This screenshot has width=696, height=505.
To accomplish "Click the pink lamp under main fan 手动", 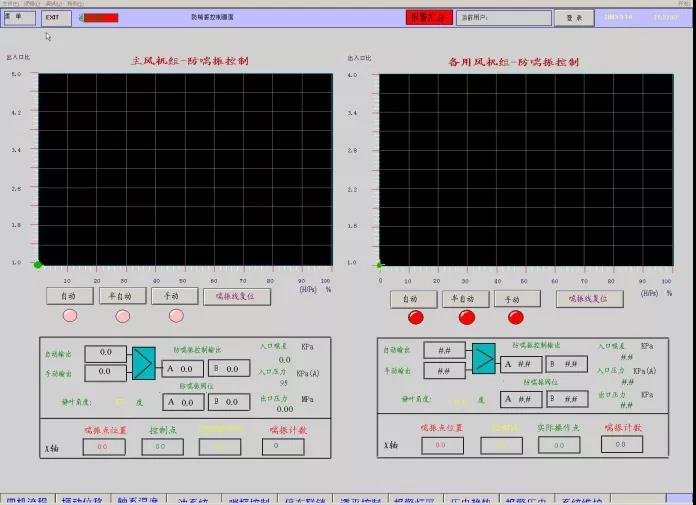I will coord(176,316).
